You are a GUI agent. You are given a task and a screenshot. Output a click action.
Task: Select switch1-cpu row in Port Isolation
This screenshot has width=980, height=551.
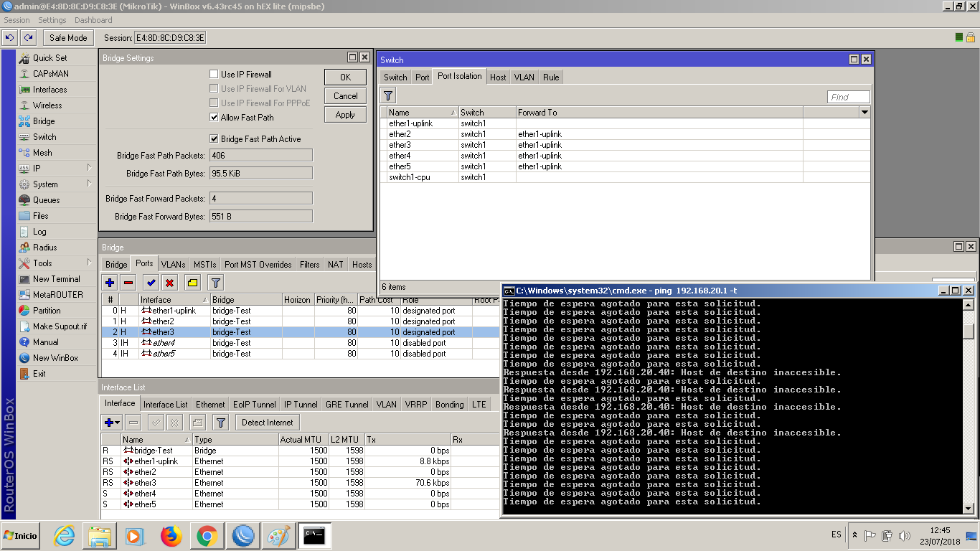click(x=624, y=177)
